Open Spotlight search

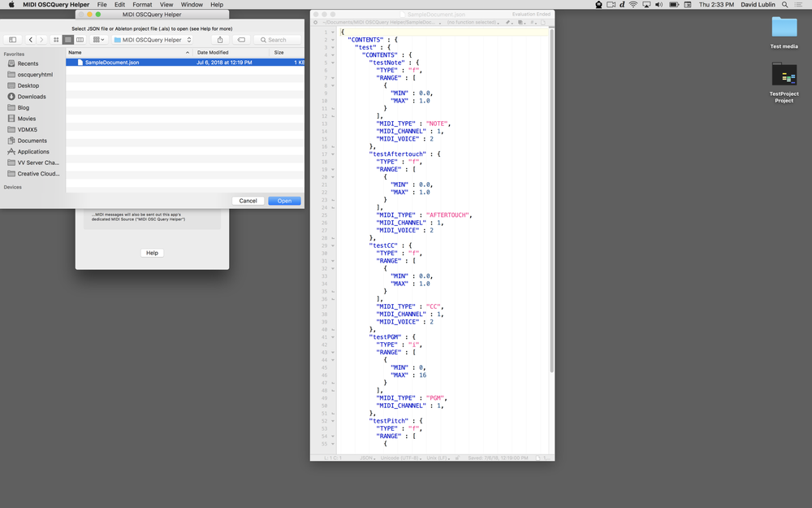(x=785, y=5)
